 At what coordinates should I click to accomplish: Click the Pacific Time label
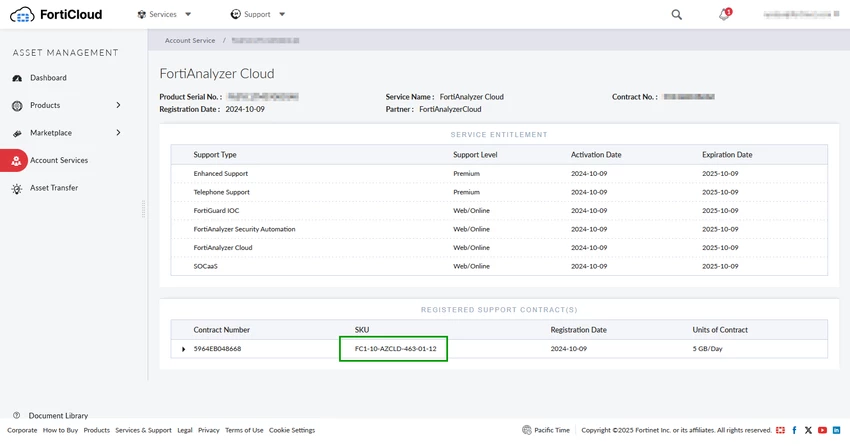pyautogui.click(x=552, y=430)
